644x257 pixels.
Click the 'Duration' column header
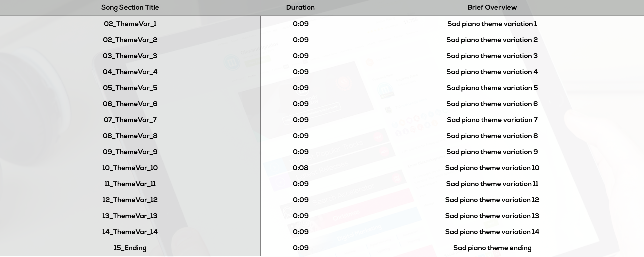(x=300, y=7)
